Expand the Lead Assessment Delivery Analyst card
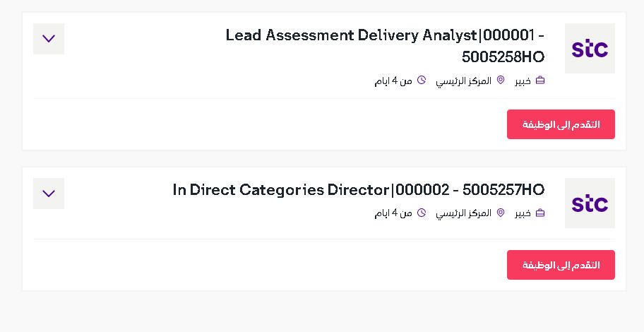 [x=49, y=39]
